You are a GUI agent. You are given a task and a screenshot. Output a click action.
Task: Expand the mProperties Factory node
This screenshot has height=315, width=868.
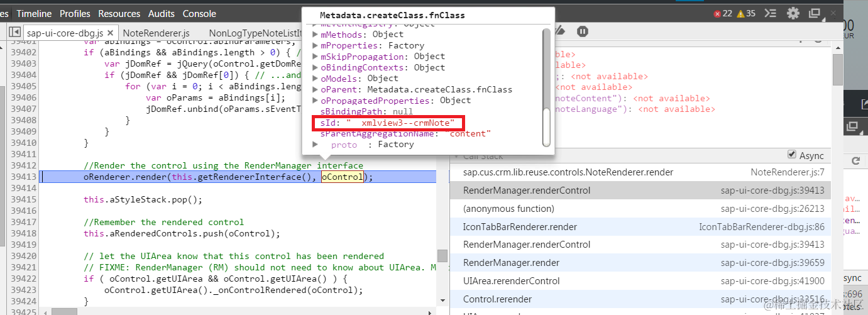click(x=316, y=45)
